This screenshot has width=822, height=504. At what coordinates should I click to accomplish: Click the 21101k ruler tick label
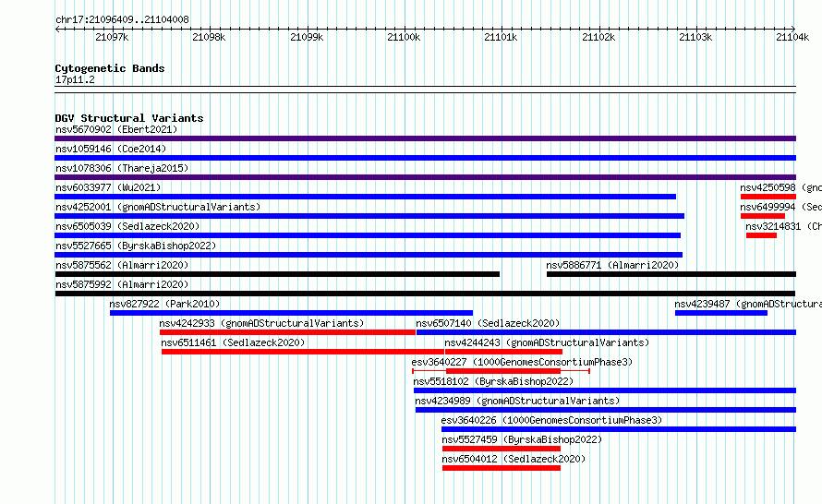[501, 37]
